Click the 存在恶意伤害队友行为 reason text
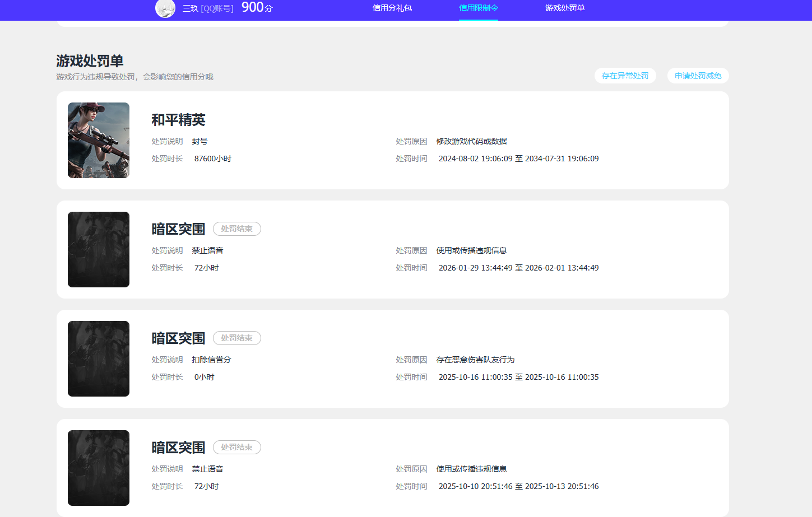The width and height of the screenshot is (812, 517). 475,360
